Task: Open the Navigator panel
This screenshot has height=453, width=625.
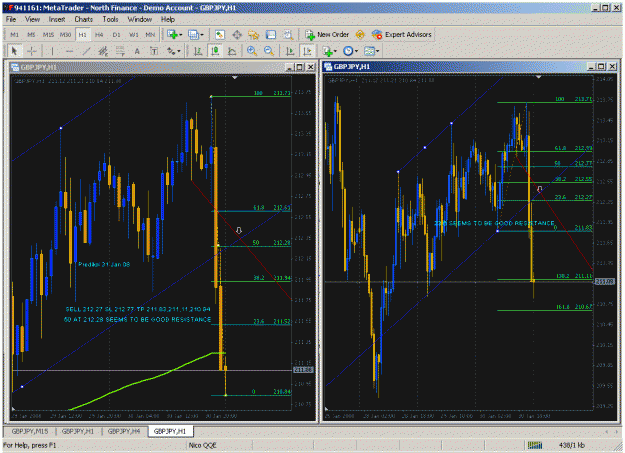Action: coord(254,35)
